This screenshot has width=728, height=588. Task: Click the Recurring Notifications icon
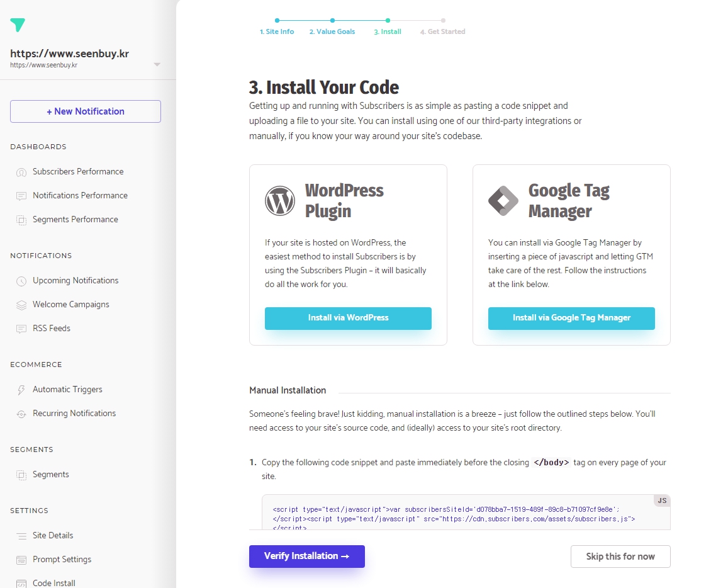(x=21, y=414)
